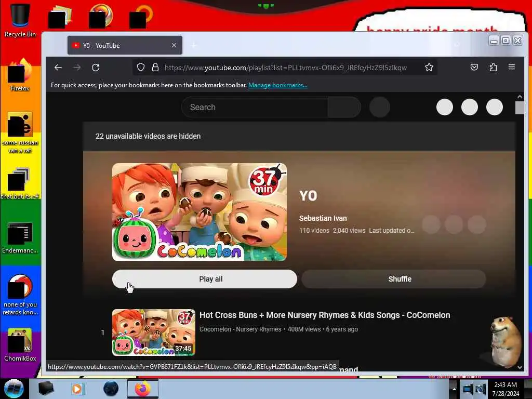
Task: Open the media player taskbar icon
Action: click(x=77, y=389)
